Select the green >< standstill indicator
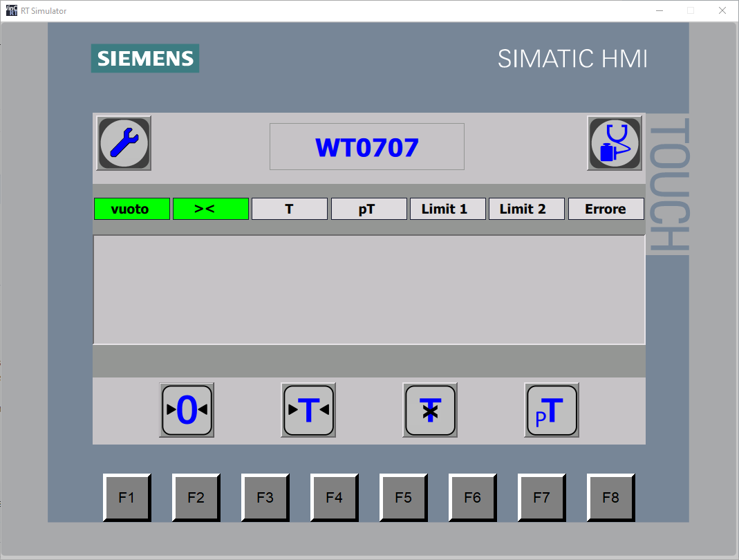739x560 pixels. click(211, 209)
